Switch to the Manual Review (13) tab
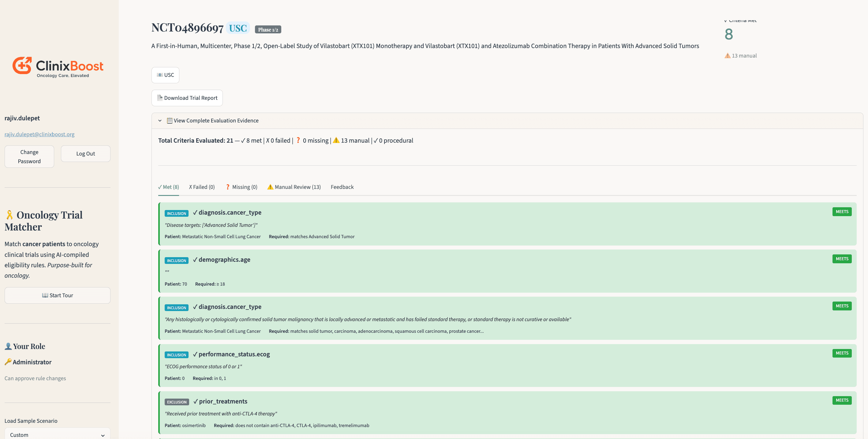This screenshot has height=439, width=868. point(294,187)
